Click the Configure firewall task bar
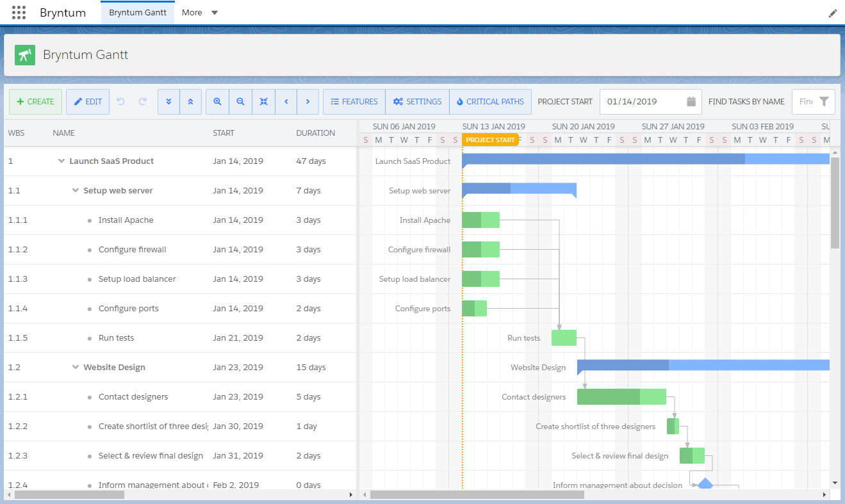Image resolution: width=845 pixels, height=504 pixels. (480, 250)
